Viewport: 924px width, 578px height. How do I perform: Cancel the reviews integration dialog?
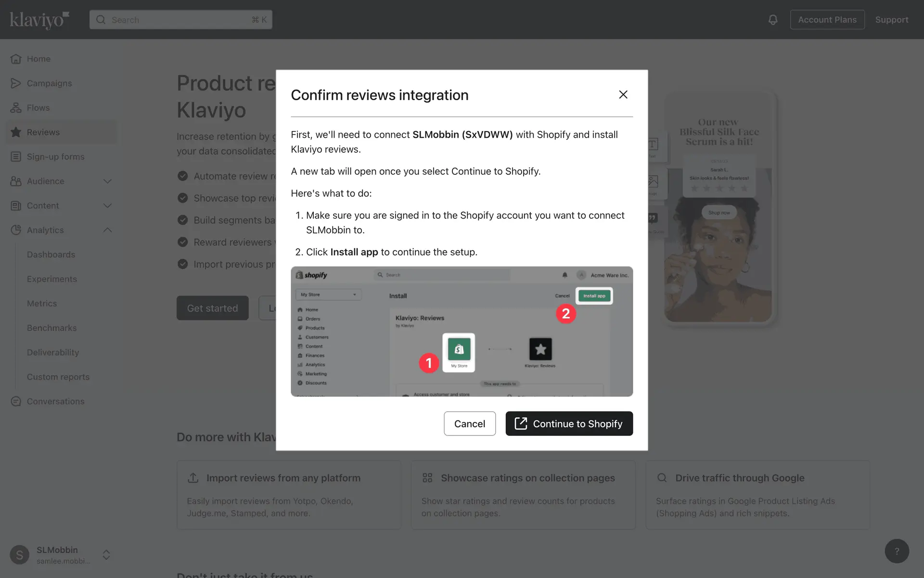click(469, 423)
